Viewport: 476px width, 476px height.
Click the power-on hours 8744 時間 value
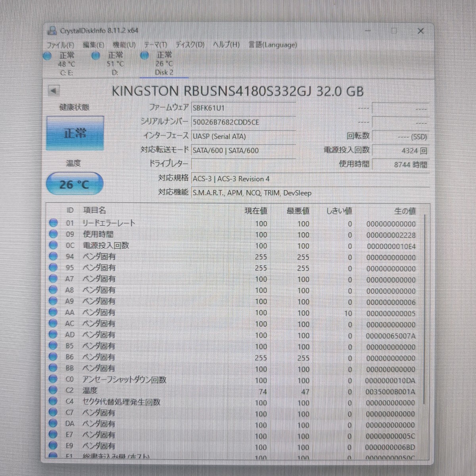click(x=401, y=164)
